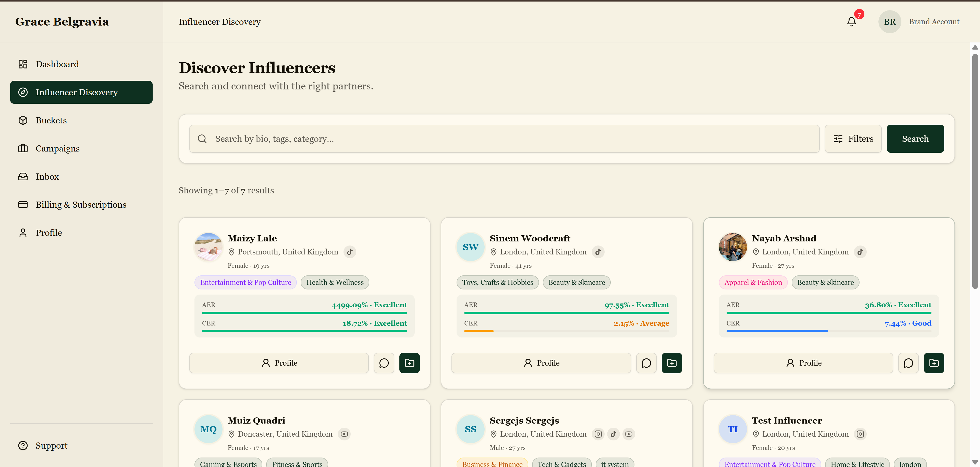Click YouTube icon on Muiz Quadri card
This screenshot has height=467, width=980.
(344, 434)
